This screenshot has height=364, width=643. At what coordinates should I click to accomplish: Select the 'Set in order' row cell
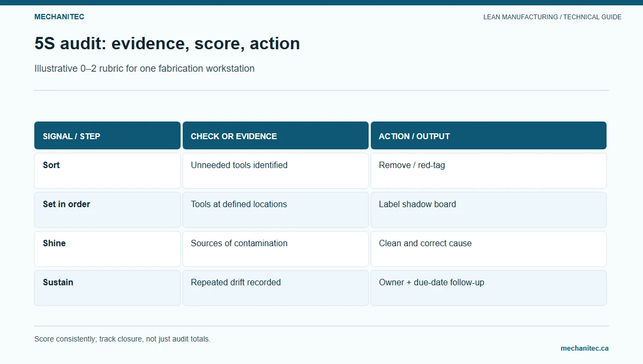click(x=107, y=210)
